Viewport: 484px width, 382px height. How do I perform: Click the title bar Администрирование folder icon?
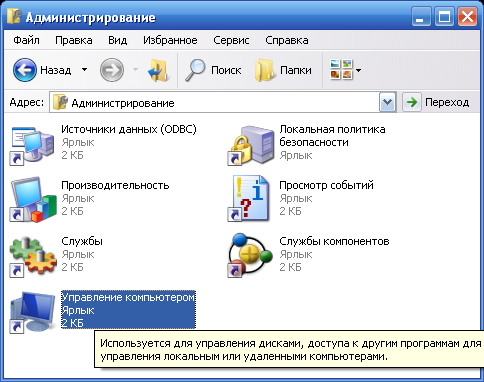(14, 17)
